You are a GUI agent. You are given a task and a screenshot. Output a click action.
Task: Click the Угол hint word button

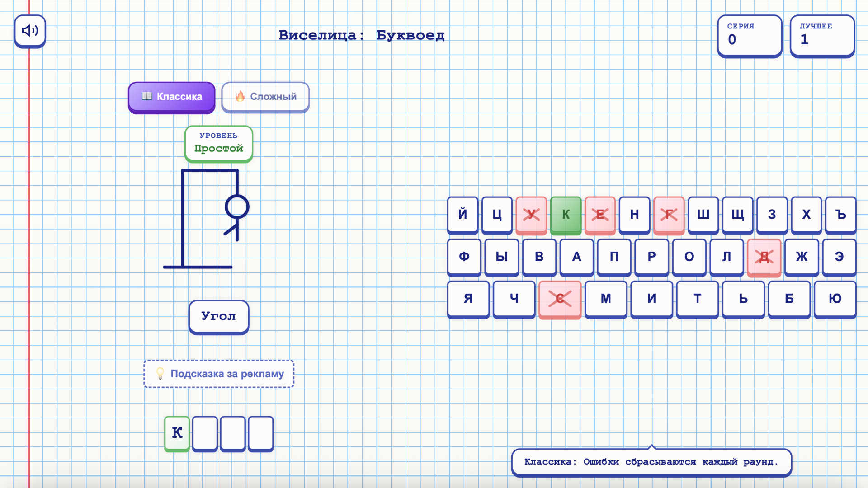click(x=219, y=317)
